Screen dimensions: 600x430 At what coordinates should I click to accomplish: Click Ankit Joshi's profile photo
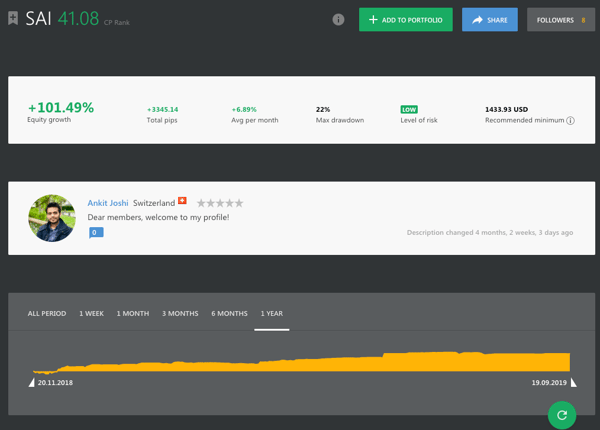tap(52, 218)
